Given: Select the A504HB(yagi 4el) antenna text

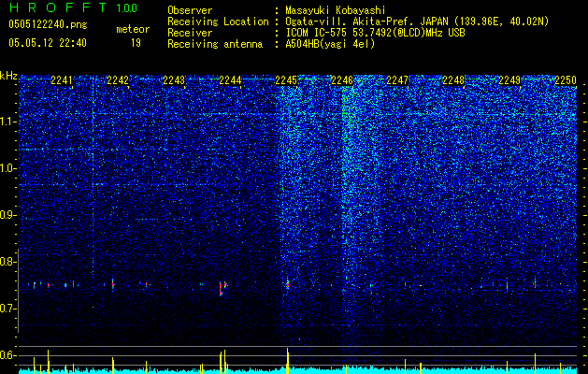Looking at the screenshot, I should pos(330,44).
